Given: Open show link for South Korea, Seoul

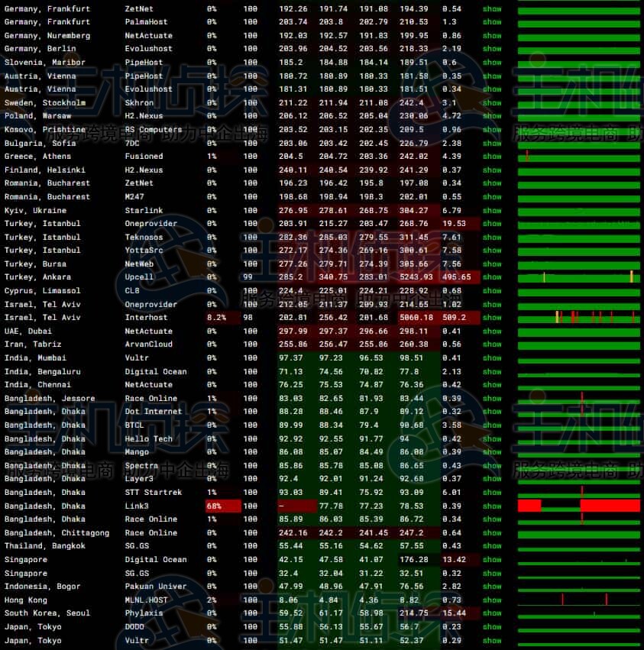Looking at the screenshot, I should pos(492,613).
